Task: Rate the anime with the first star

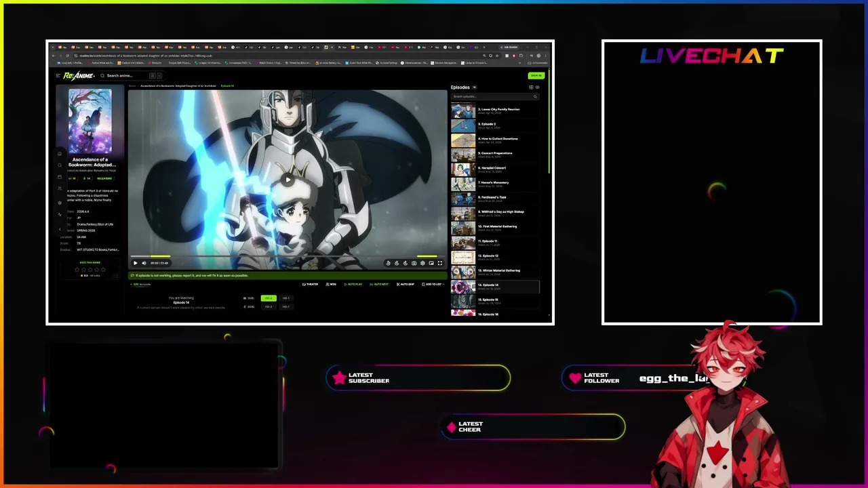Action: (78, 270)
